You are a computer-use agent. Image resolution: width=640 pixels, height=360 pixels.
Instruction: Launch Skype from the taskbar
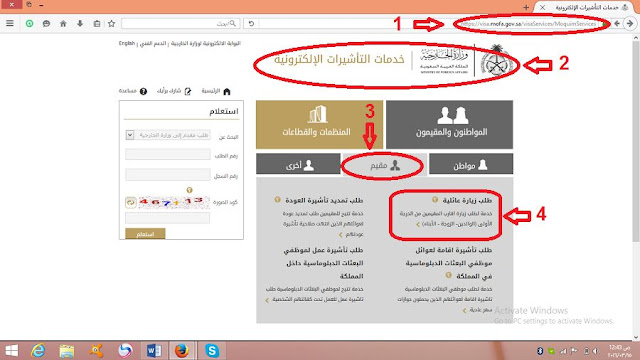pyautogui.click(x=212, y=351)
